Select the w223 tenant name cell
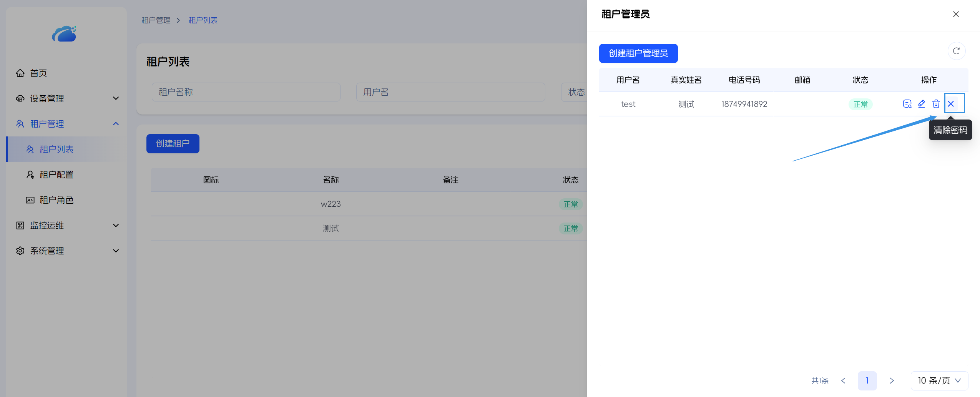 pos(331,204)
